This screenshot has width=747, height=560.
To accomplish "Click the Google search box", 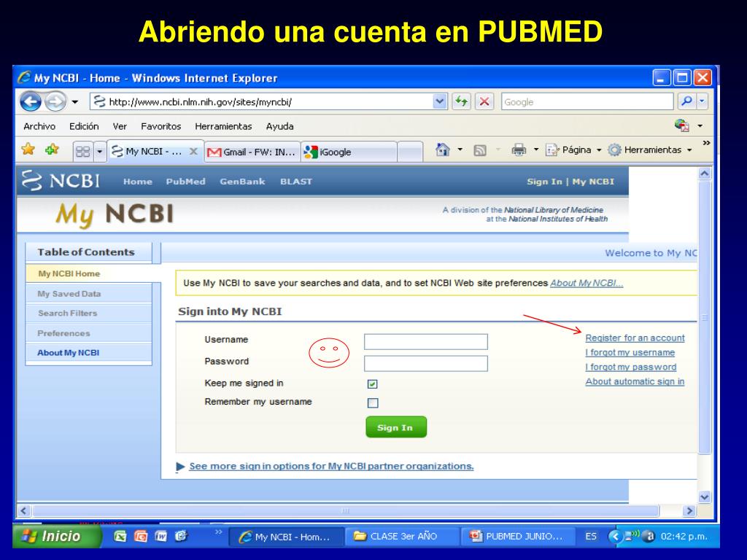I will click(x=587, y=101).
